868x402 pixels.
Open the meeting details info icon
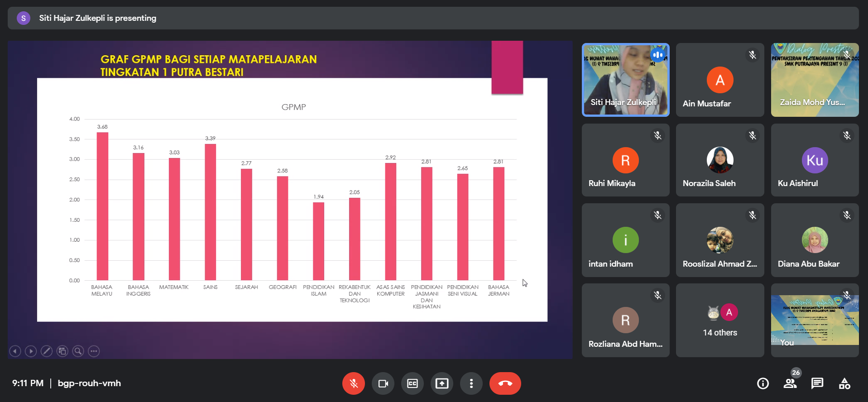[x=763, y=383]
